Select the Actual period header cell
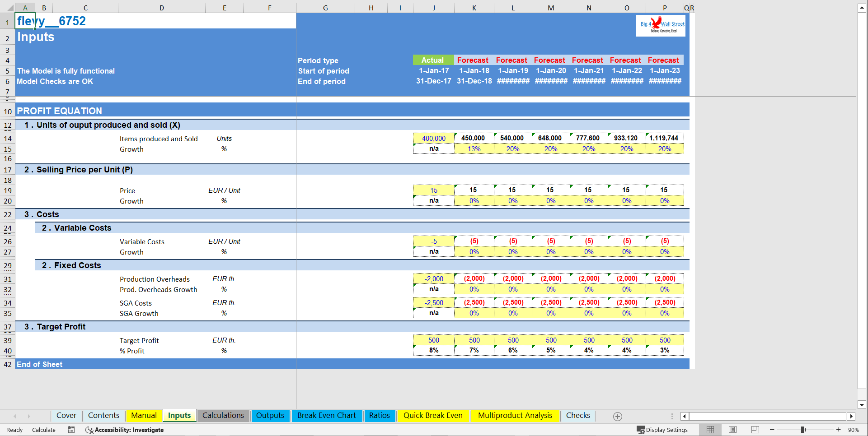868x436 pixels. (433, 60)
